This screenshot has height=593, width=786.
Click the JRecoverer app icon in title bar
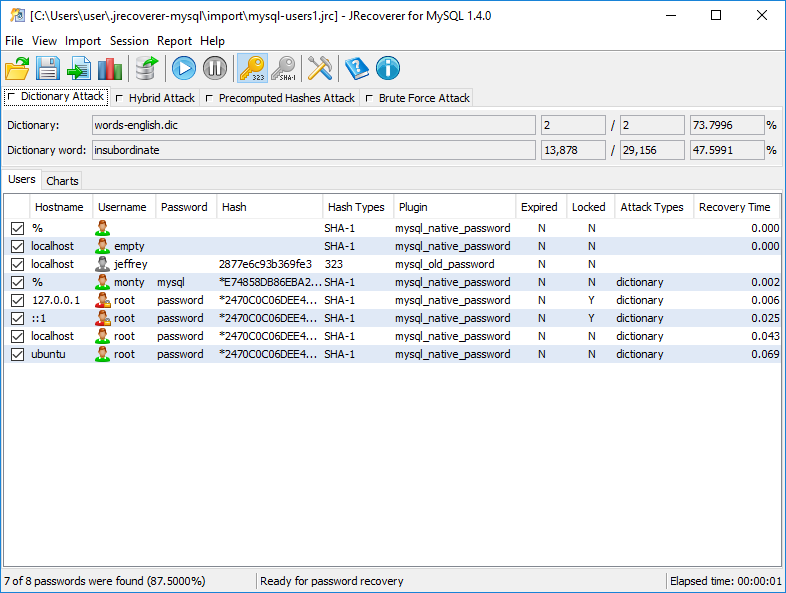[17, 16]
